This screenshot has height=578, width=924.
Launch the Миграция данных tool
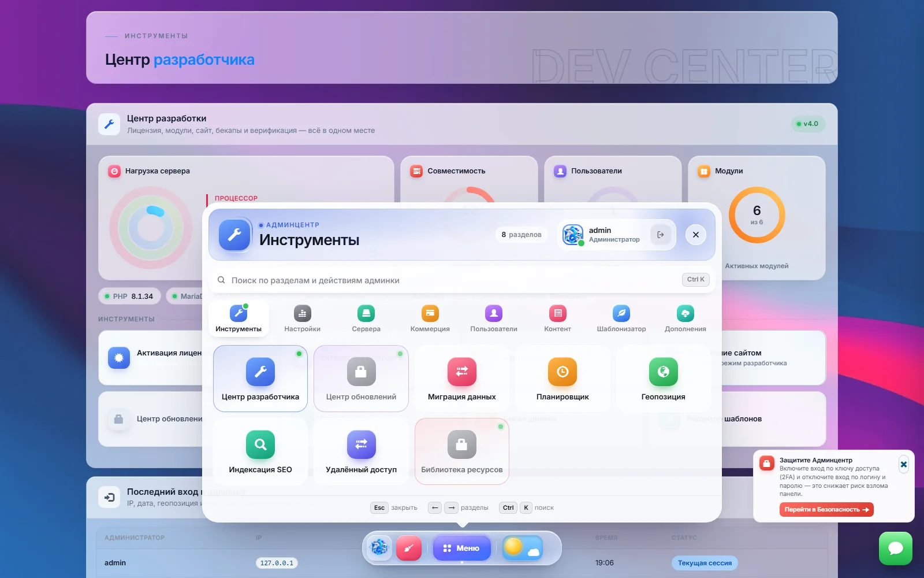[x=462, y=379]
